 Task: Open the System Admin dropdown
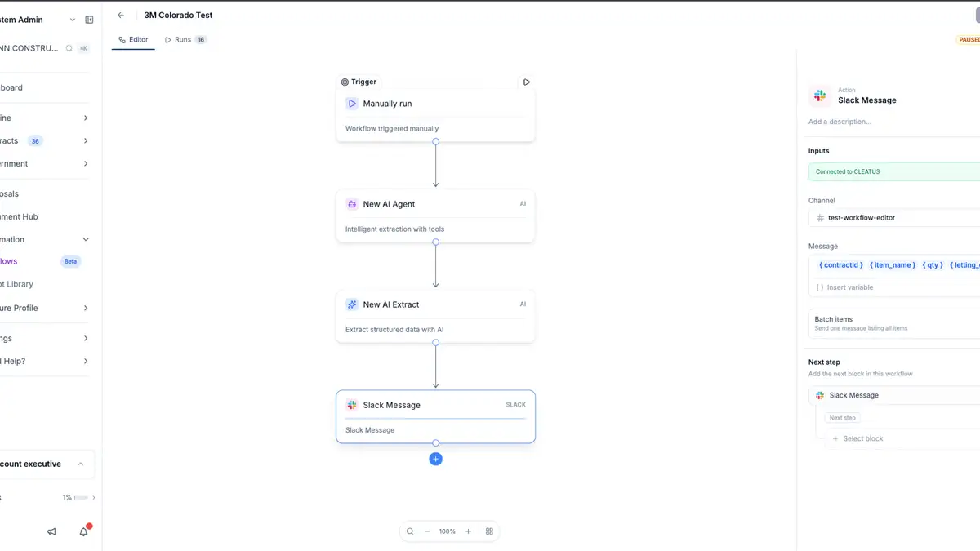(x=72, y=20)
